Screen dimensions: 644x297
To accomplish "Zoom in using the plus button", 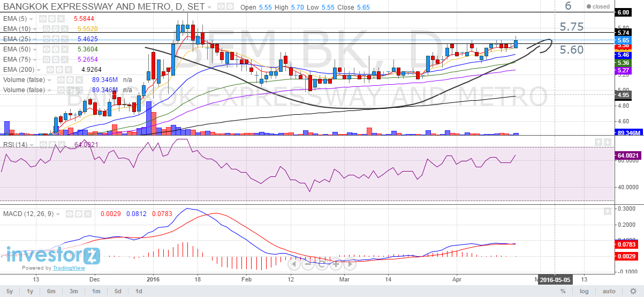I will (x=336, y=263).
